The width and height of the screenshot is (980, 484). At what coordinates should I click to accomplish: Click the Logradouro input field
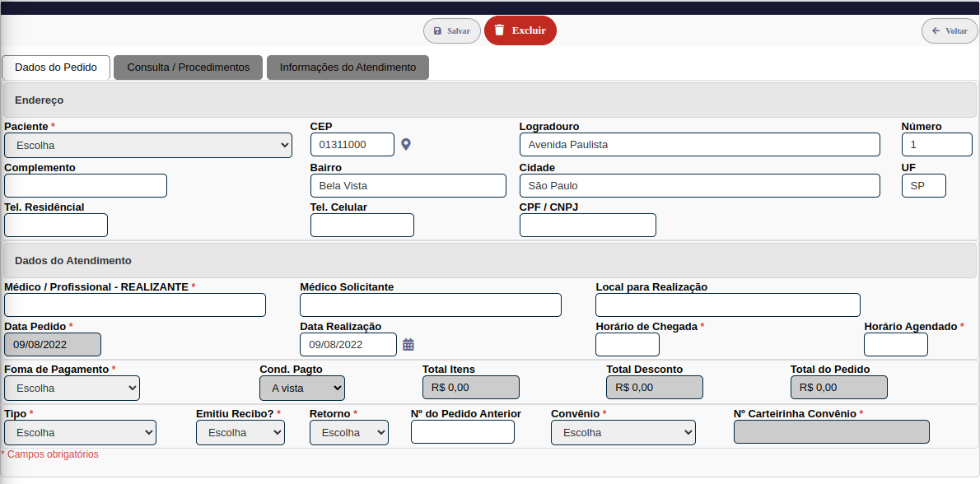click(x=699, y=145)
